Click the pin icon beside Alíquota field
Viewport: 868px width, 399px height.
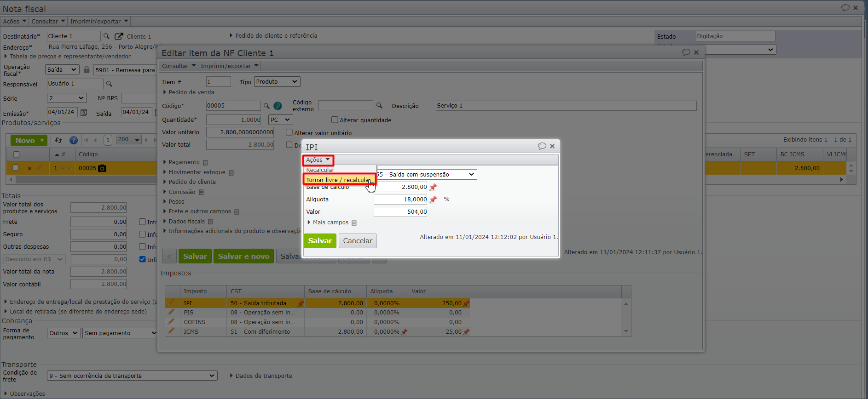[433, 199]
